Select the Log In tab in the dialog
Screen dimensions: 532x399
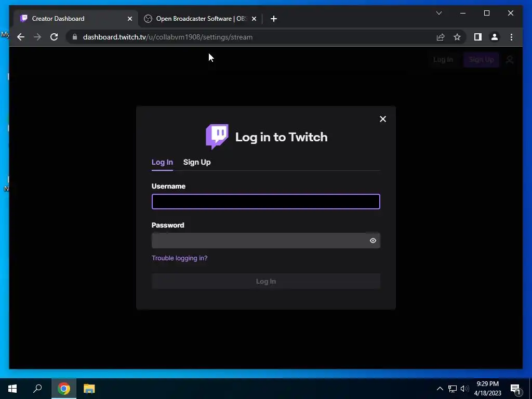coord(162,162)
